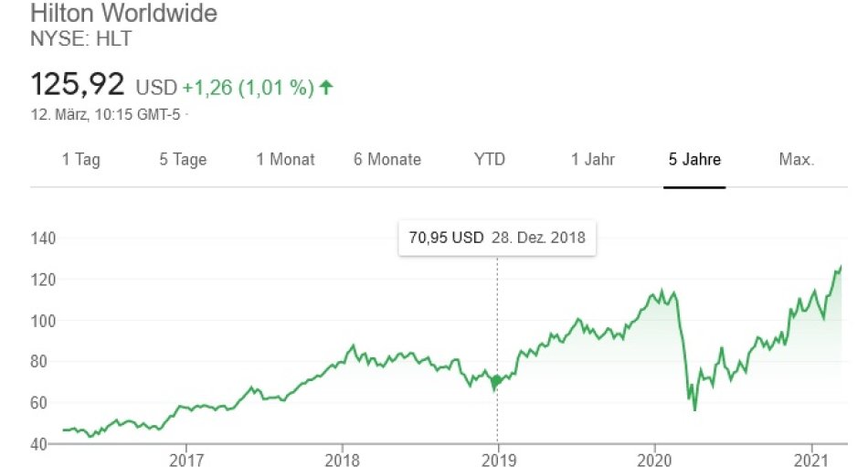Click the active 5 Jahre tab

point(694,159)
